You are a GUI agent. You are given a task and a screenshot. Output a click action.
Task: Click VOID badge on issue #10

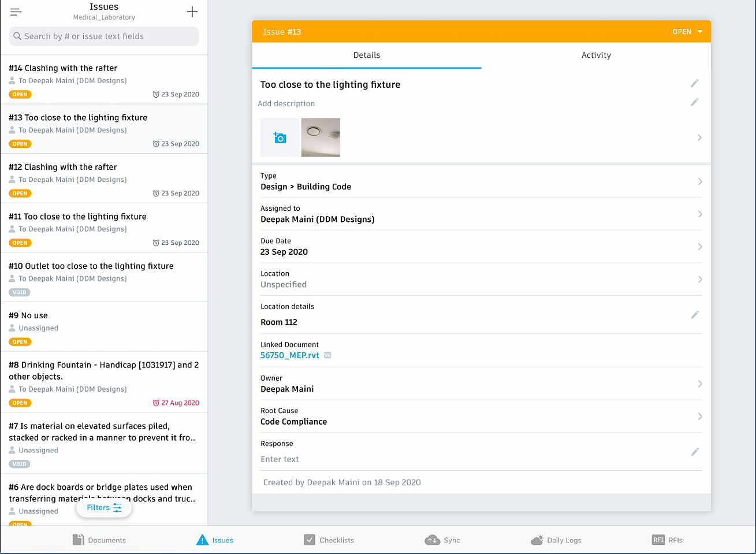[20, 292]
